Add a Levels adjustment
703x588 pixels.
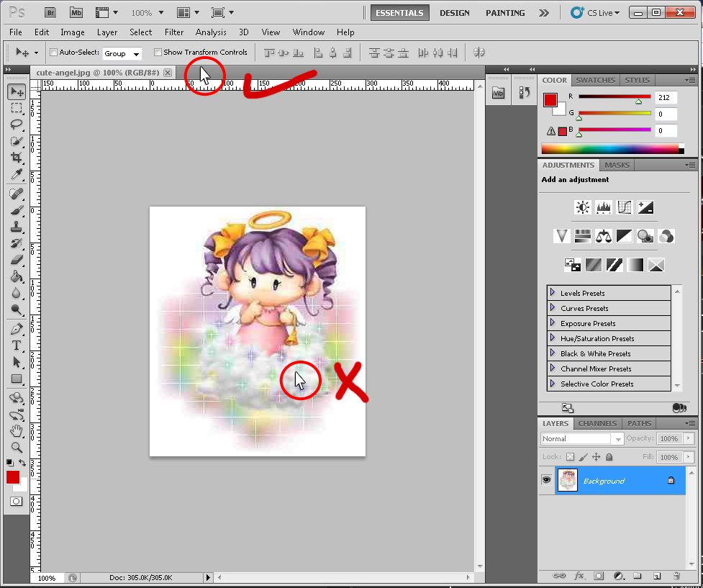(x=604, y=207)
